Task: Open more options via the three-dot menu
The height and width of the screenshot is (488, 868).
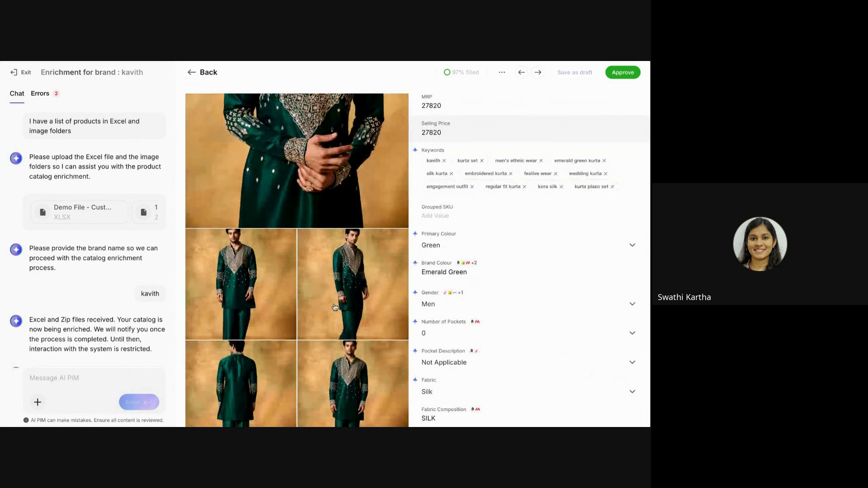Action: 502,72
